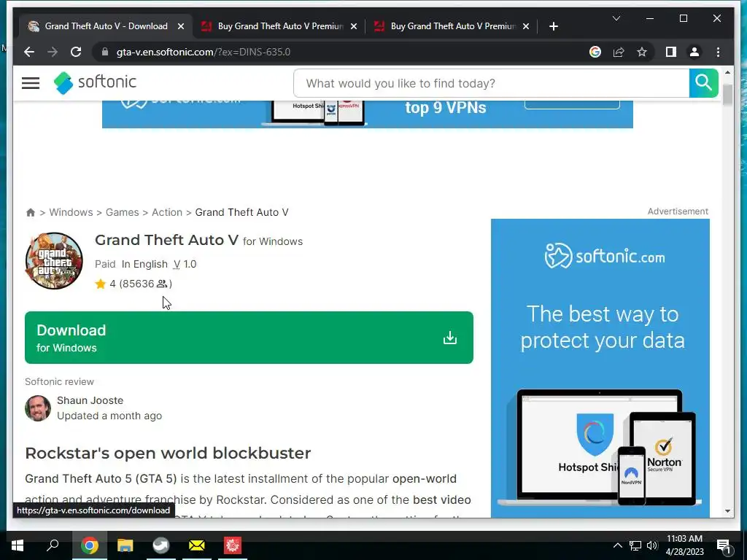Open taskbar search magnifier
The image size is (747, 560).
pos(53,545)
